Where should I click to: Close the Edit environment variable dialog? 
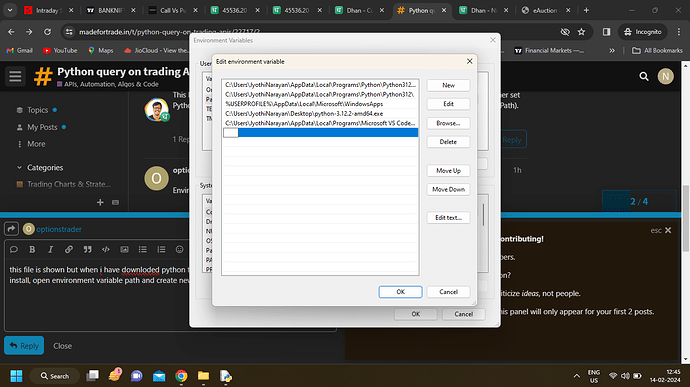469,61
